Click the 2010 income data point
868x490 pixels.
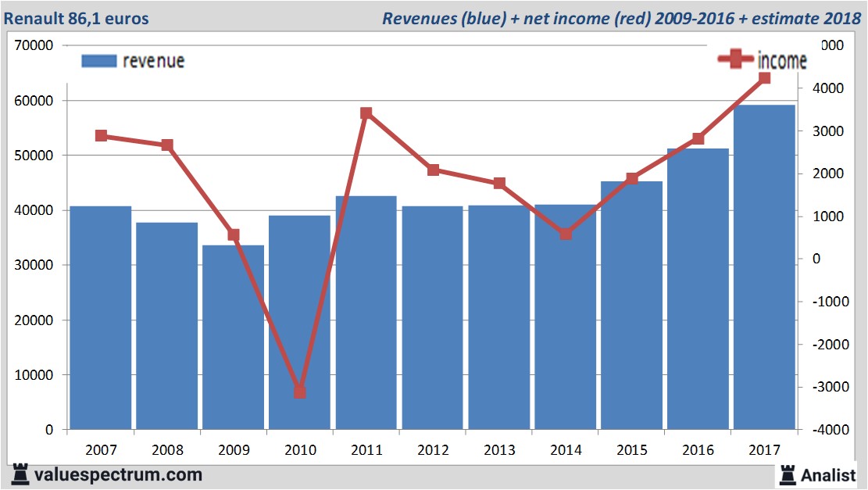(300, 392)
